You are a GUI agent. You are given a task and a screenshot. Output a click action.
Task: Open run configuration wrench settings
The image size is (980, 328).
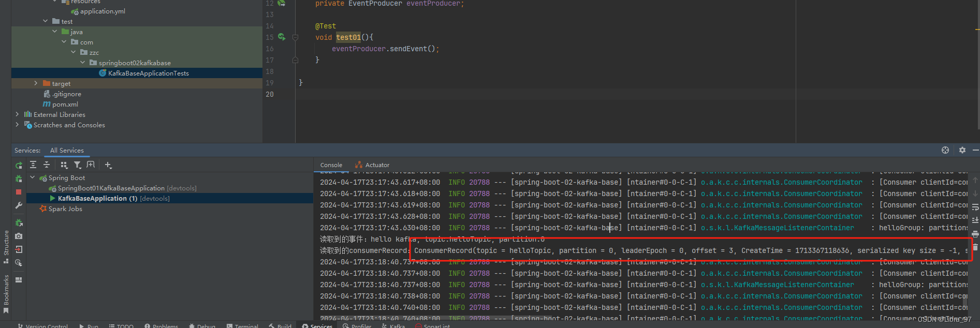[x=19, y=205]
